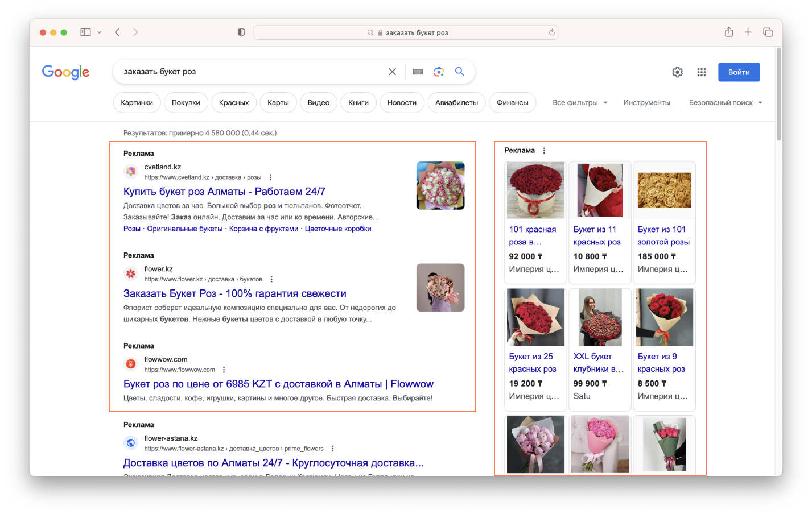This screenshot has width=812, height=514.
Task: Expand the Безопасный поиск dropdown
Action: (x=726, y=103)
